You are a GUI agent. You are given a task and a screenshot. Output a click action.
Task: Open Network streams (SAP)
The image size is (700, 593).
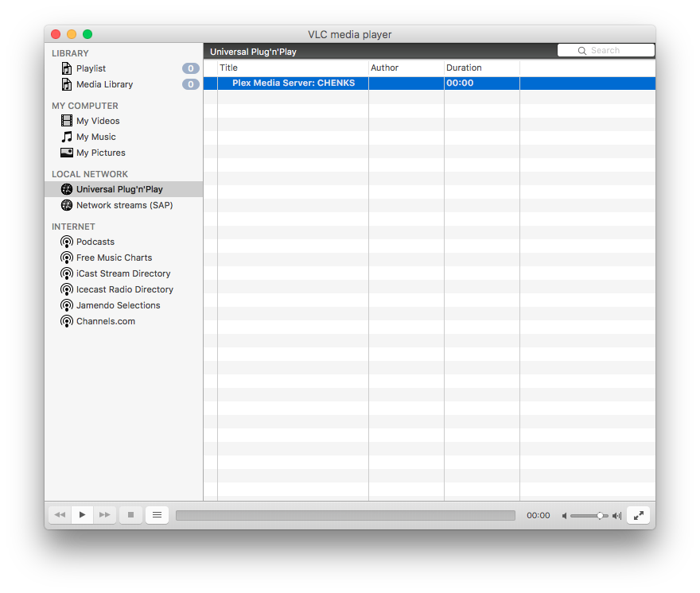[124, 205]
